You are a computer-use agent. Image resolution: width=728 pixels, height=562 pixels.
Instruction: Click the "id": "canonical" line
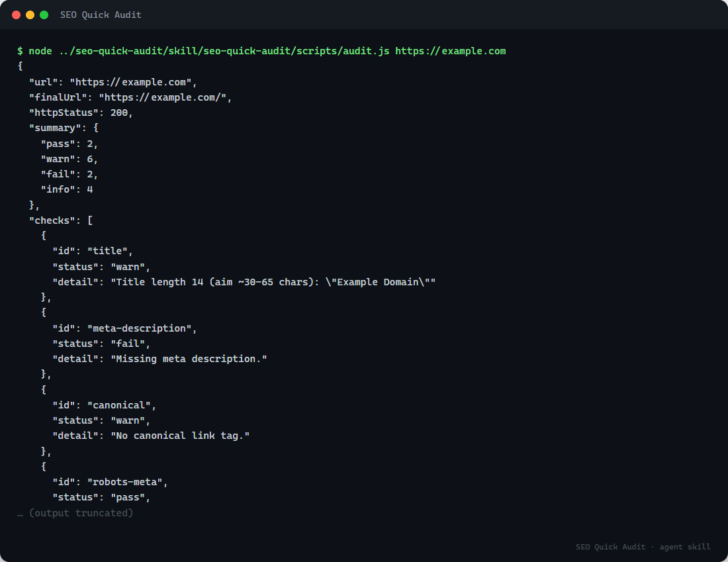click(104, 406)
